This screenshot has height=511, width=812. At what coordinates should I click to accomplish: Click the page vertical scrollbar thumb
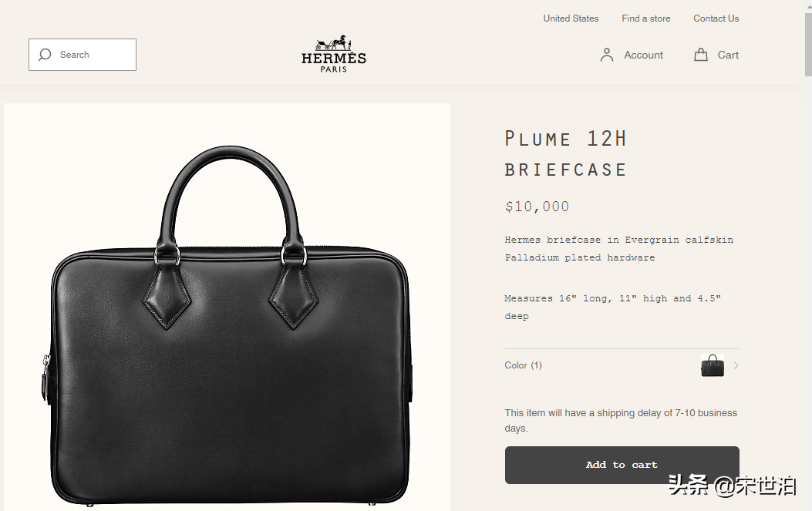pyautogui.click(x=808, y=45)
